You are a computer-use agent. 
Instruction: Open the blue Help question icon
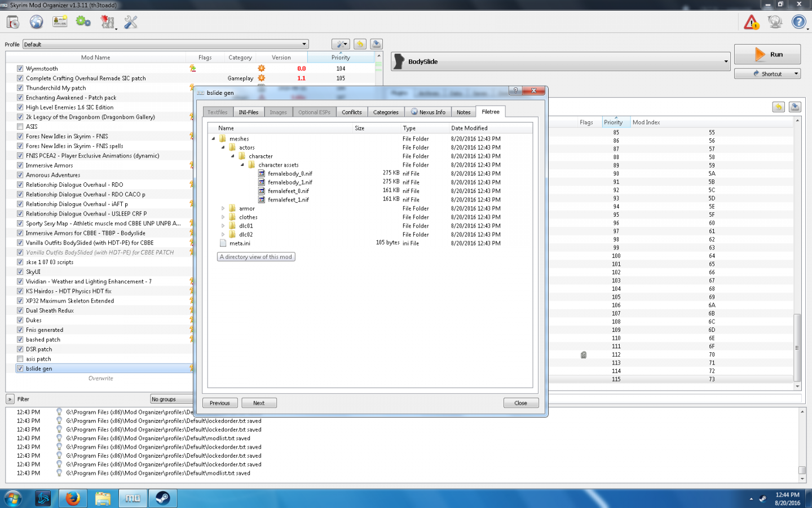click(798, 22)
